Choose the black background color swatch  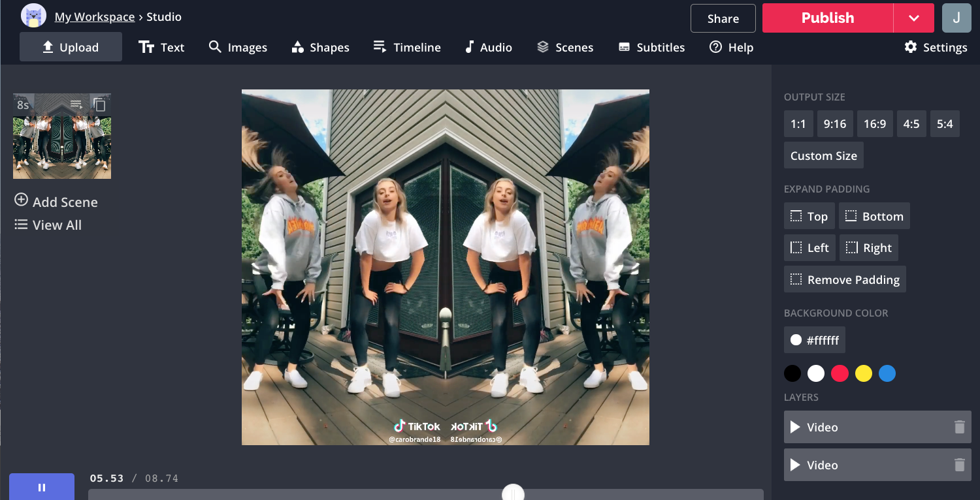click(x=792, y=373)
